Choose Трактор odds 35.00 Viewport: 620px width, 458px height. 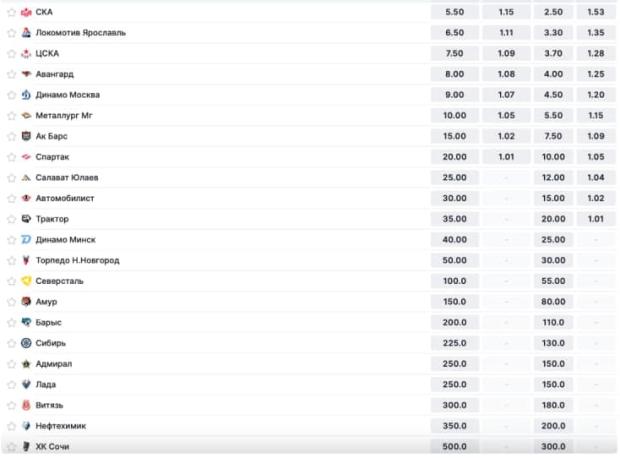click(x=455, y=219)
